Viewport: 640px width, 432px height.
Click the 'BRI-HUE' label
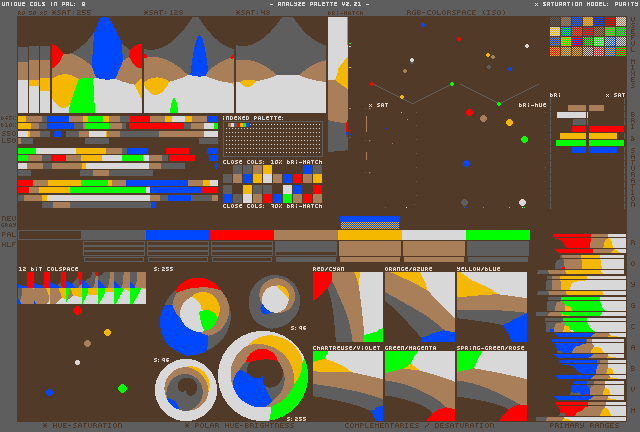[532, 105]
